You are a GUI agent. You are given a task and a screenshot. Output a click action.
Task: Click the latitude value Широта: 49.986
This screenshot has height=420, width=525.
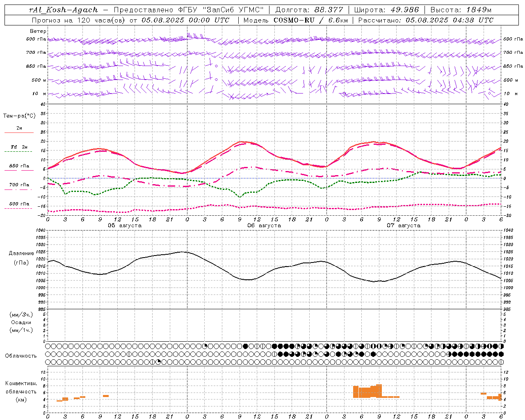click(x=386, y=10)
